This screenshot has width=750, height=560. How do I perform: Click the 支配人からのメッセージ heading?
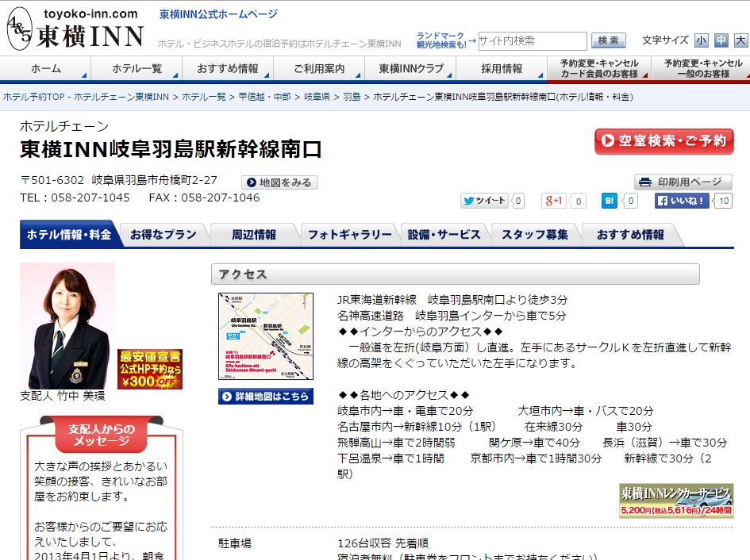[102, 435]
